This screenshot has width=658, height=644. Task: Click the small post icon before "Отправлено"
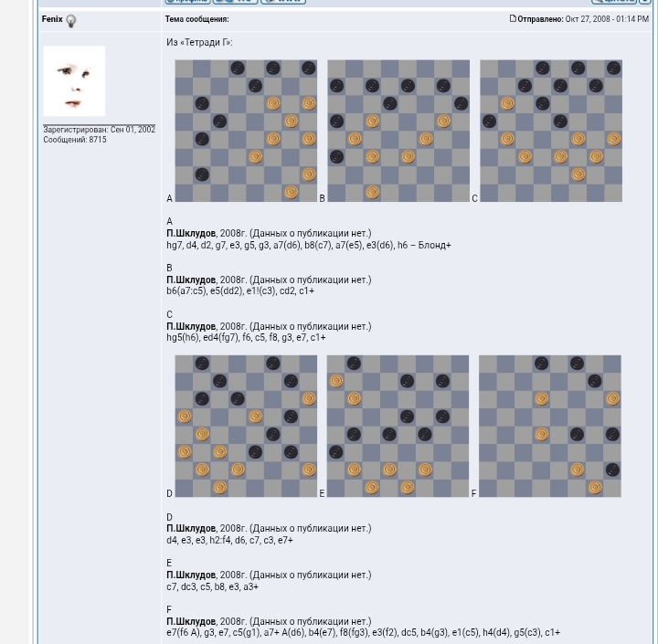513,18
